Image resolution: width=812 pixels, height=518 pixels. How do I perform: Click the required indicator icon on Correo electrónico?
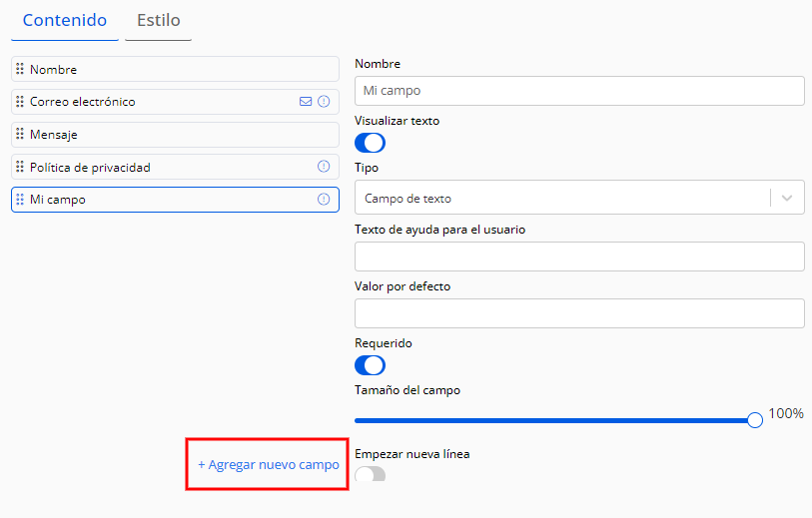pos(324,102)
